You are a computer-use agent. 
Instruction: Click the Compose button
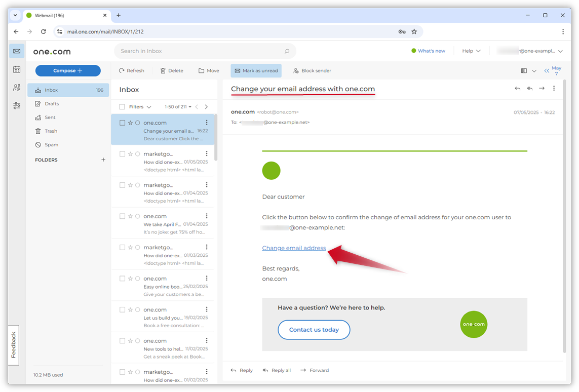point(68,71)
